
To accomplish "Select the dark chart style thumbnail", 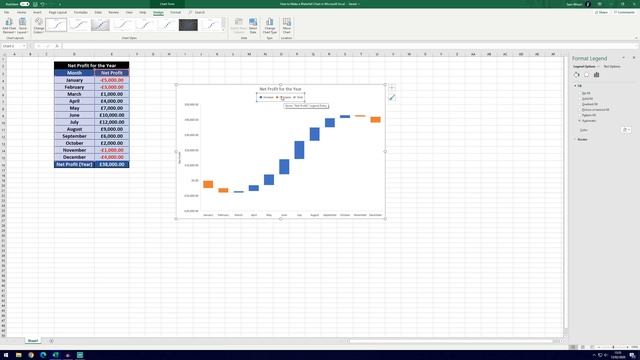I will (x=188, y=25).
